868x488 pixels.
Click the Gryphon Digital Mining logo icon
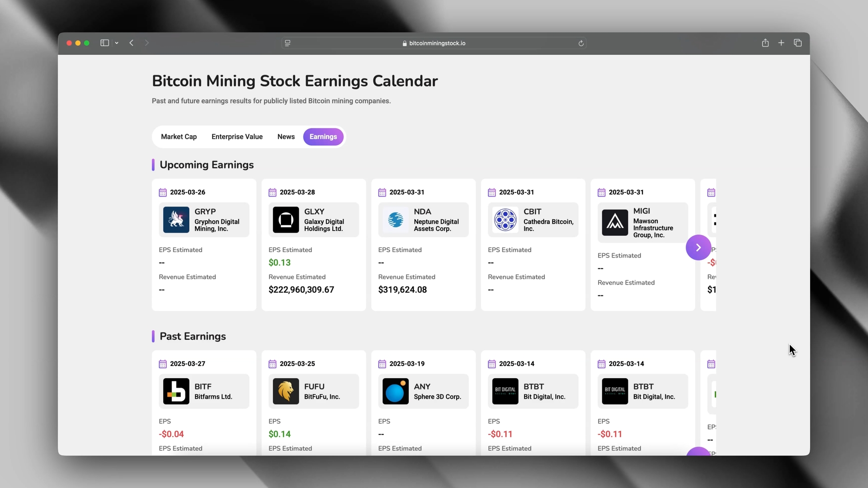point(176,220)
